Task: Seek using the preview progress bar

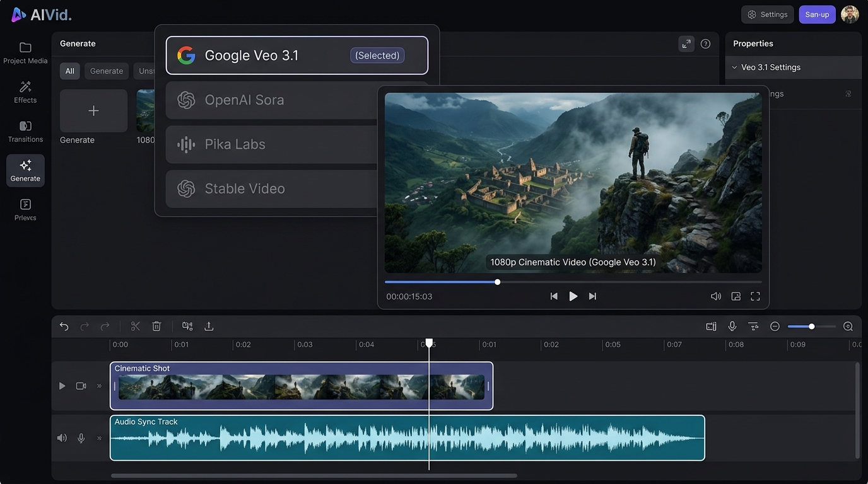Action: click(573, 282)
